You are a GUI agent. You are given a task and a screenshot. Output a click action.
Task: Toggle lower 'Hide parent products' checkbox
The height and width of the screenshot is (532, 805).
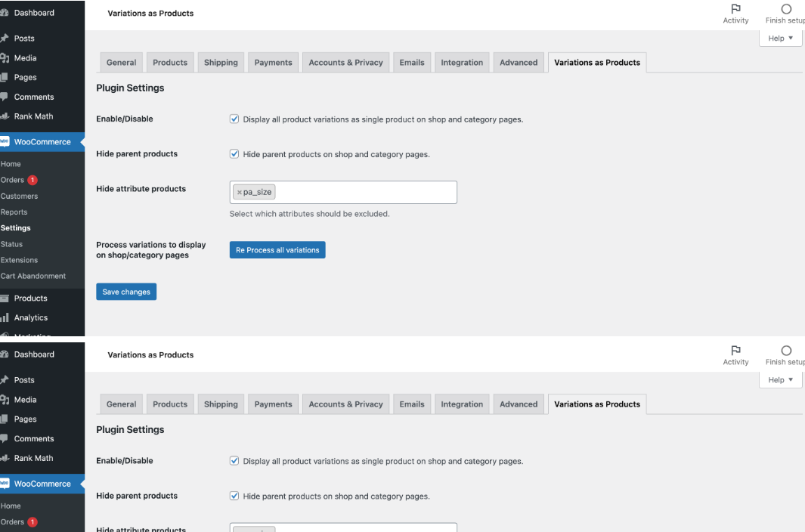pyautogui.click(x=234, y=496)
